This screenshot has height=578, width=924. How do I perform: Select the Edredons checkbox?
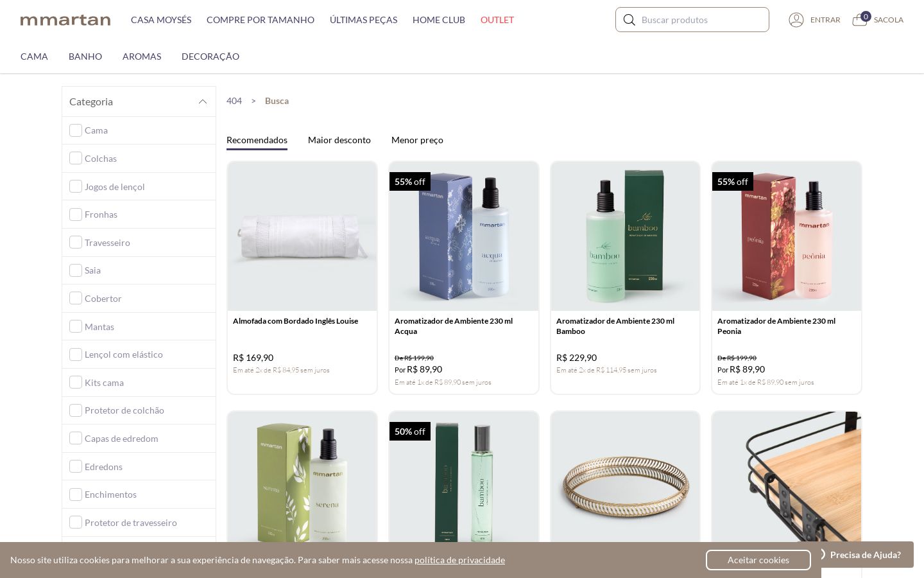(76, 466)
